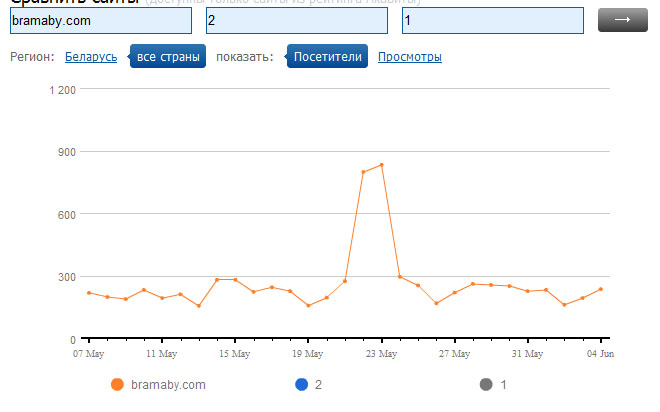Click the показать: label

point(245,57)
